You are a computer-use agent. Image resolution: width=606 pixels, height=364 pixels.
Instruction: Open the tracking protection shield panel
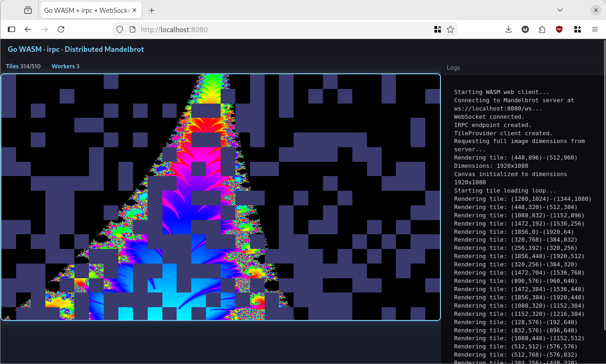(120, 29)
